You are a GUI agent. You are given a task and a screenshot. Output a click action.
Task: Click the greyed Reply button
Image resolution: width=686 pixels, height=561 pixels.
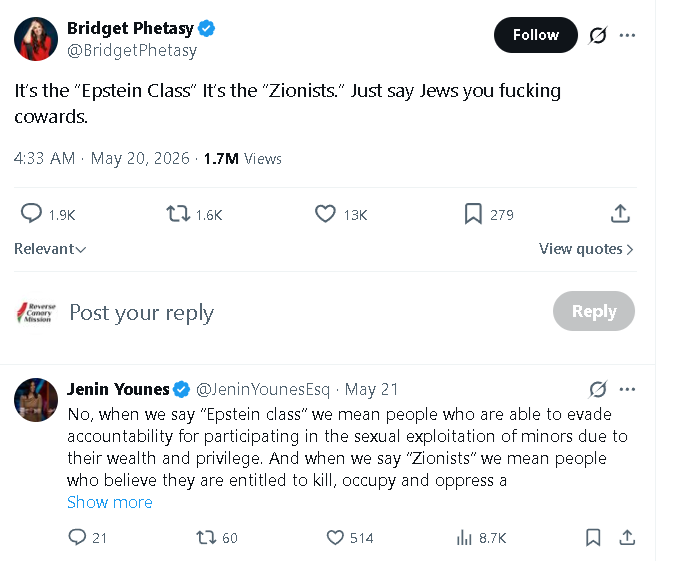tap(594, 311)
